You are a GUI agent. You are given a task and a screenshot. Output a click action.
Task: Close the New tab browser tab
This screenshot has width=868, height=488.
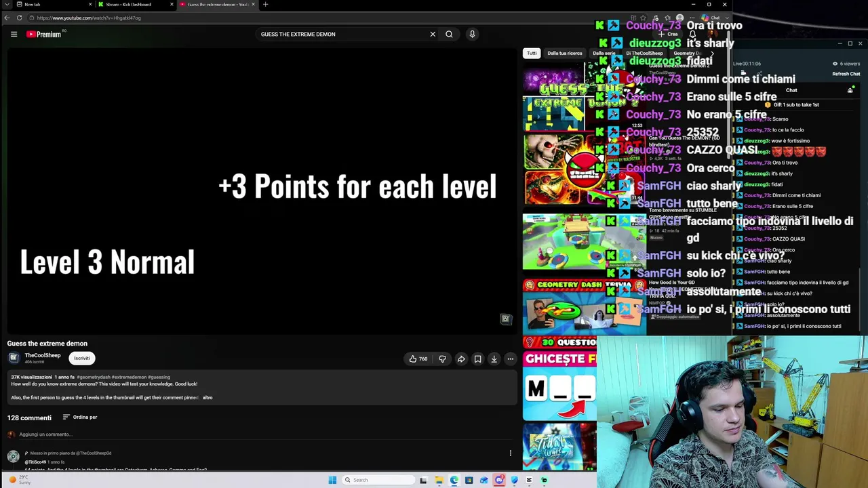pos(90,4)
